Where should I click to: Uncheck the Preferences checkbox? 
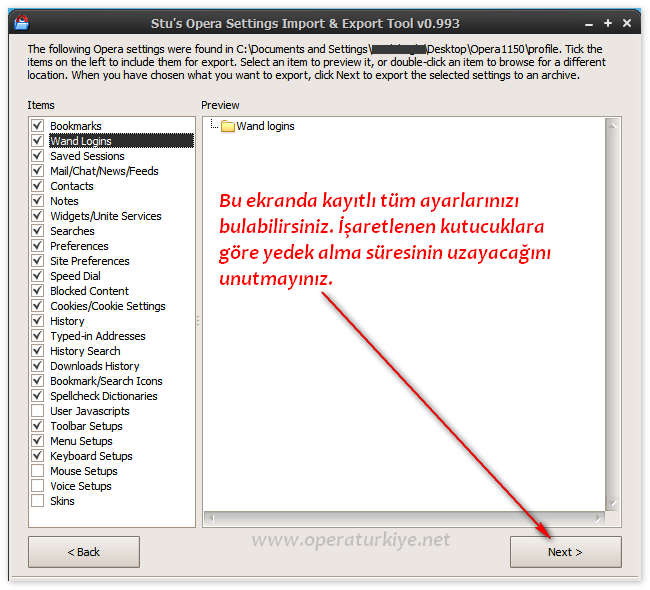point(38,245)
